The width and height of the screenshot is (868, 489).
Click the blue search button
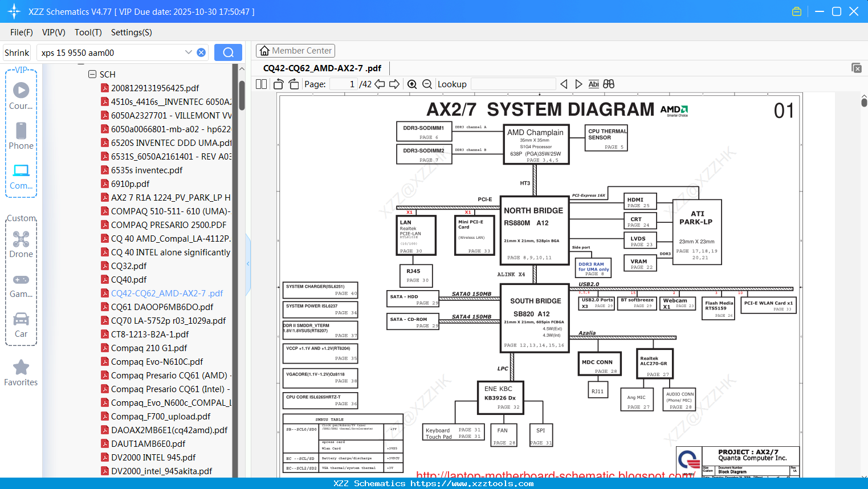(228, 52)
